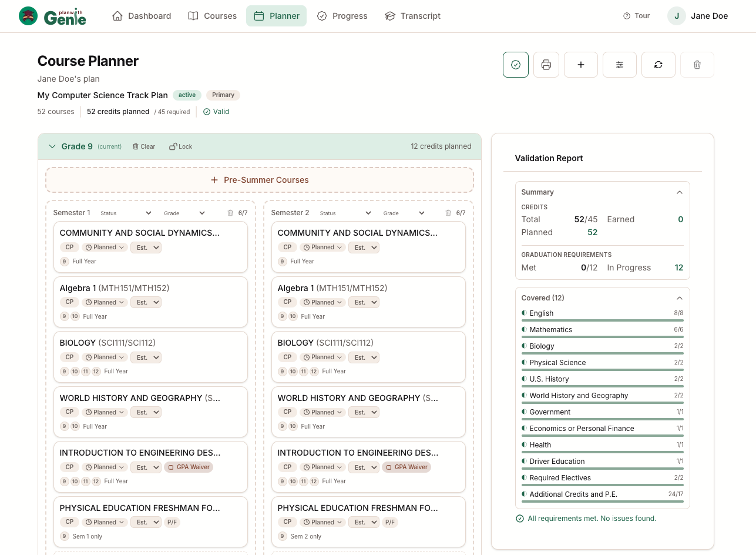Click 'My Computer Science Track Plan' title

click(x=102, y=95)
